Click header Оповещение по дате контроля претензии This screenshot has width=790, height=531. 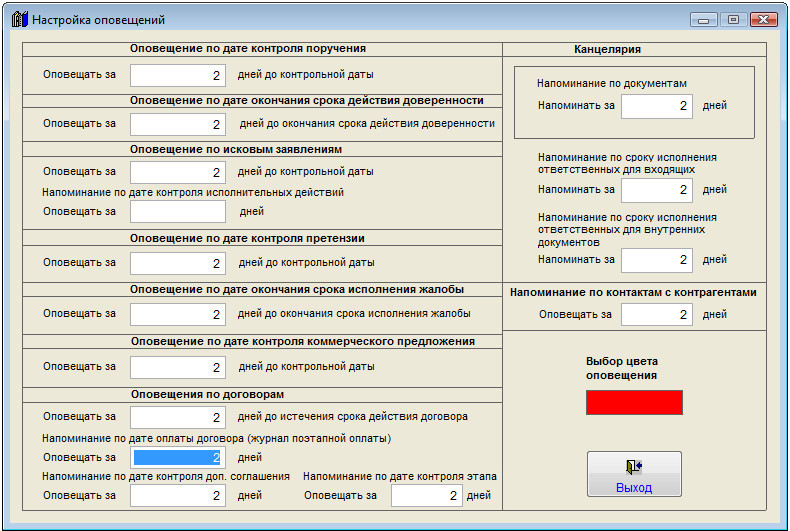click(x=247, y=238)
